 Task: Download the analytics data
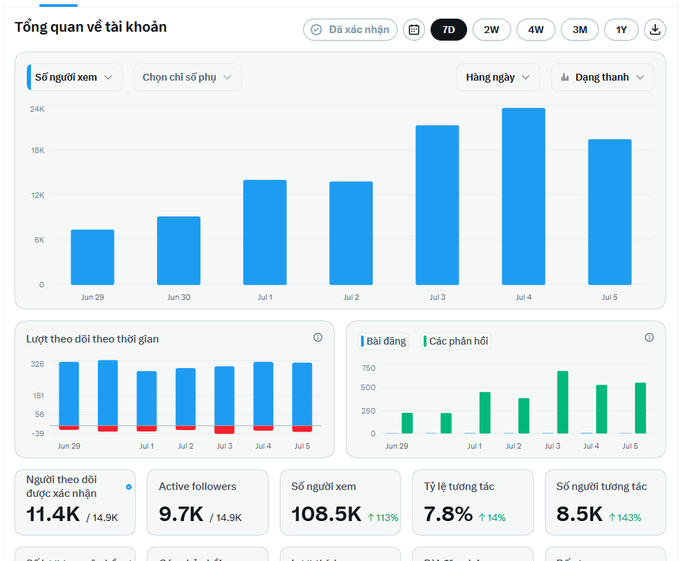(655, 29)
